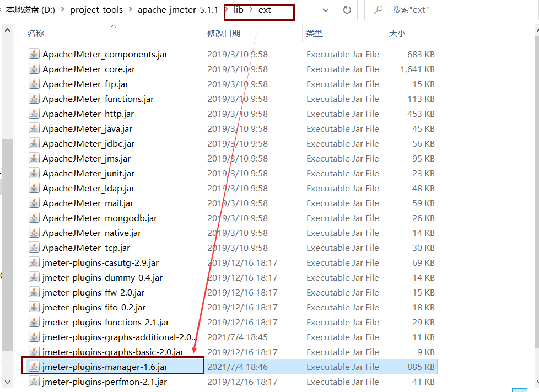Sort files by 名称 column
This screenshot has height=392, width=539.
click(36, 33)
